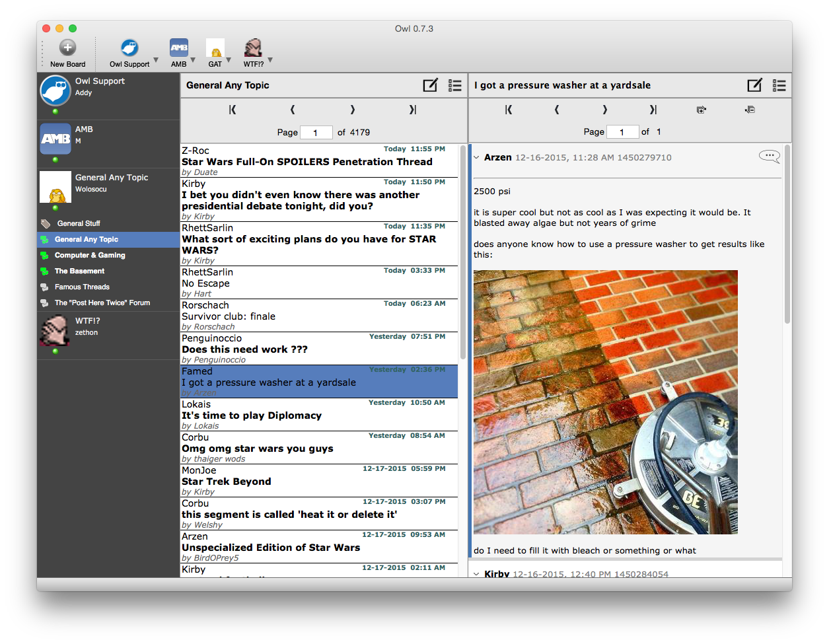Image resolution: width=829 pixels, height=644 pixels.
Task: Click the topic list vertical scrollbar
Action: point(463,360)
